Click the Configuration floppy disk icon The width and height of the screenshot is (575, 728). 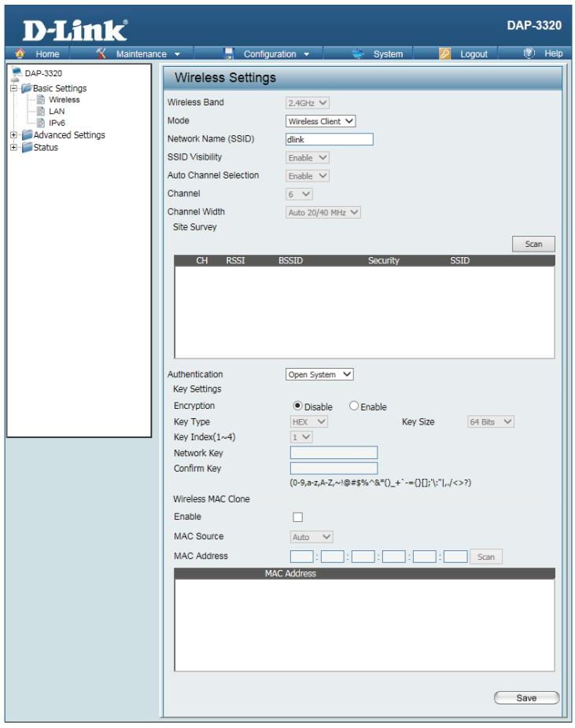click(x=229, y=53)
